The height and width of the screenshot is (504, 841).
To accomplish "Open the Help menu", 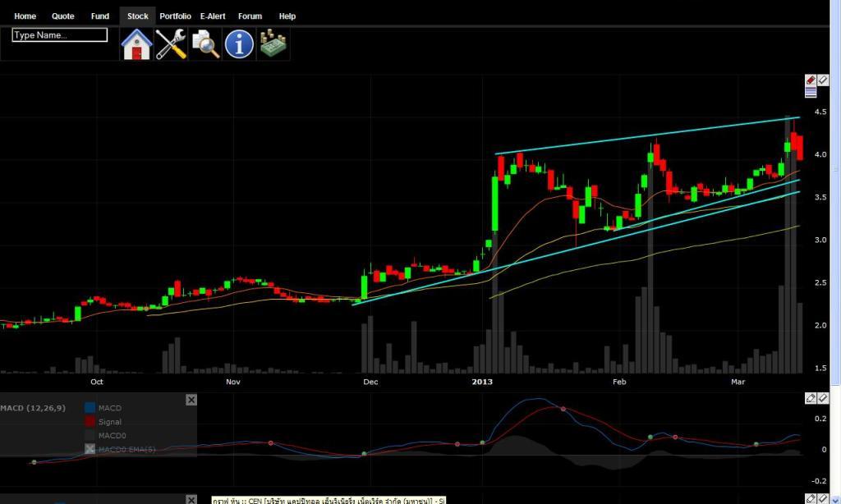I will coord(287,16).
